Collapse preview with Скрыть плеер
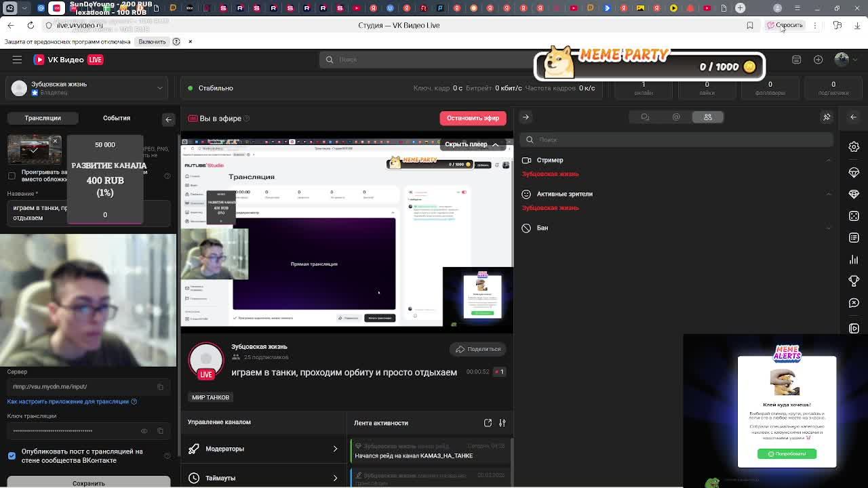The width and height of the screenshot is (868, 488). click(x=472, y=144)
